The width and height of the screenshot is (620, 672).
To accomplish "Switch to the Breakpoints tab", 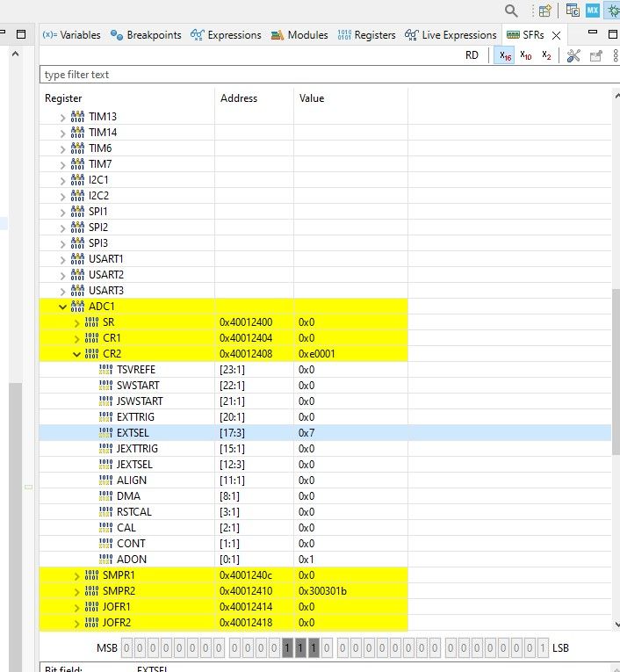I will [x=146, y=35].
